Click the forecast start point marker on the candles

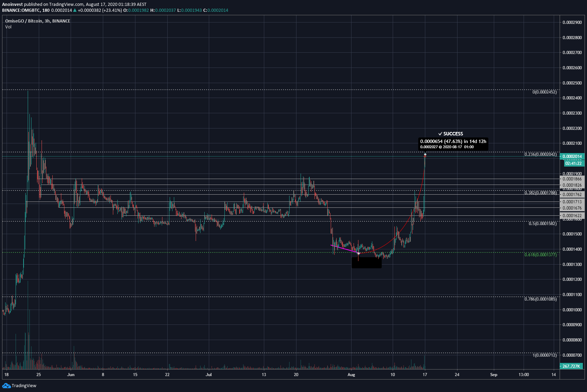(358, 253)
